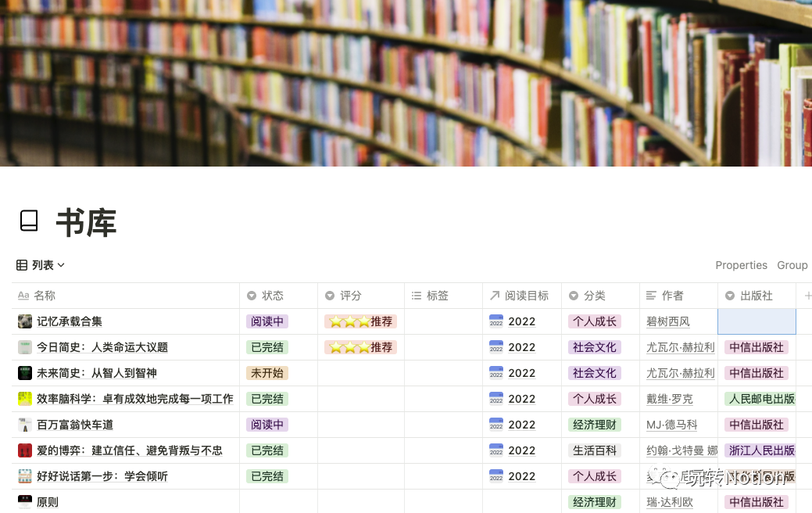
Task: Add a new column with plus icon
Action: click(807, 296)
